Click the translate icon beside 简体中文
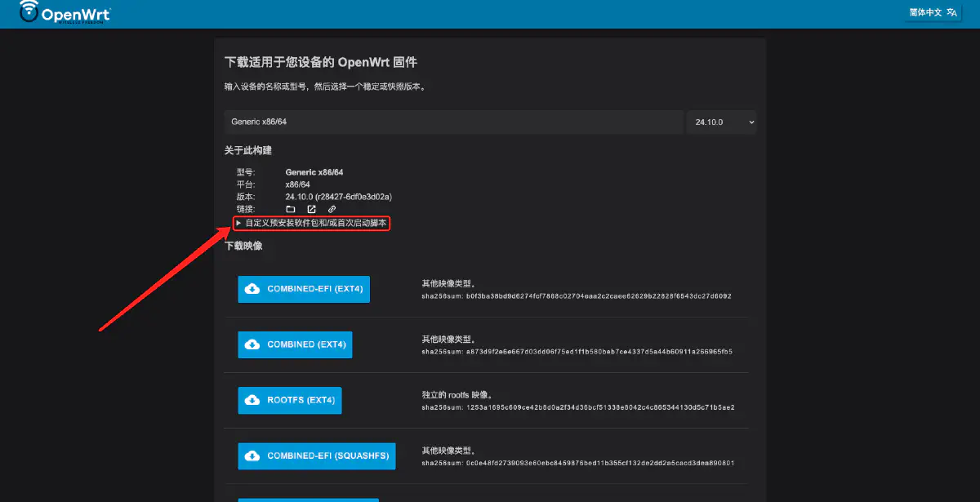The width and height of the screenshot is (980, 502). pyautogui.click(x=951, y=13)
